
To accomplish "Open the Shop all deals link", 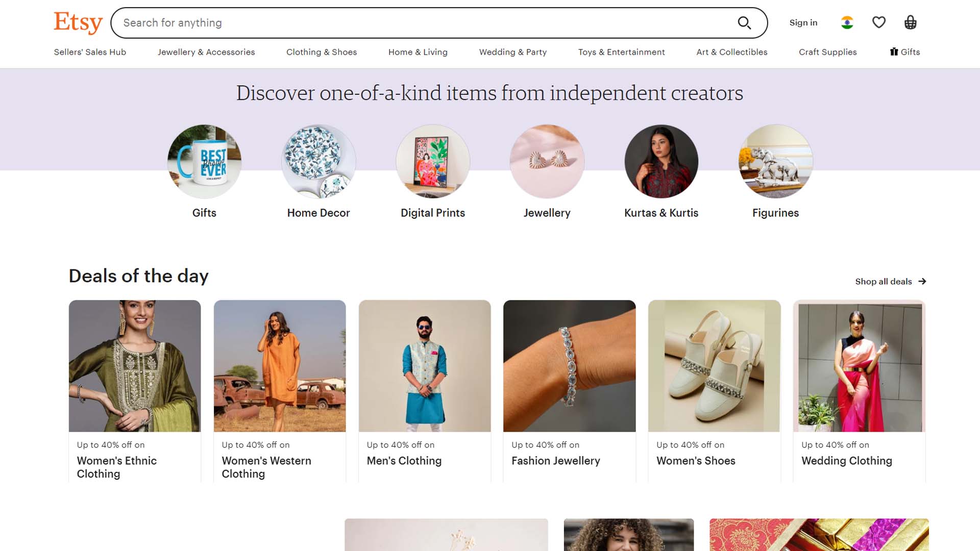I will (883, 281).
